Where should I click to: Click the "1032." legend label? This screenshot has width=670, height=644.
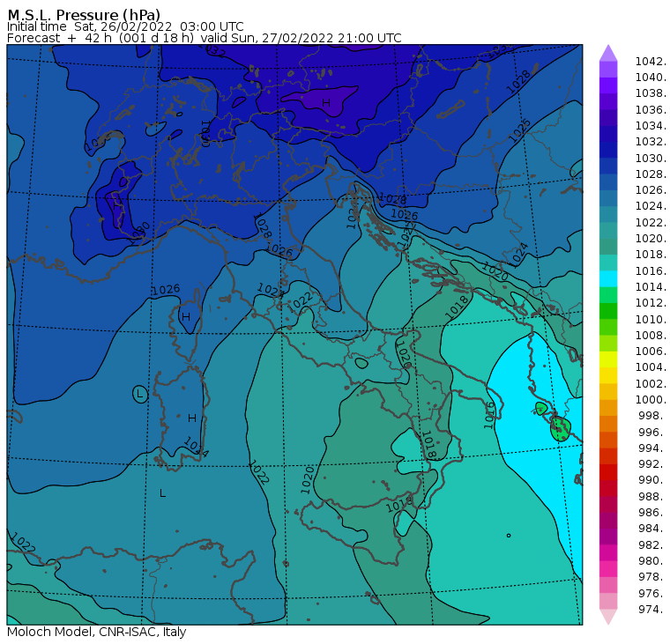[x=651, y=142]
